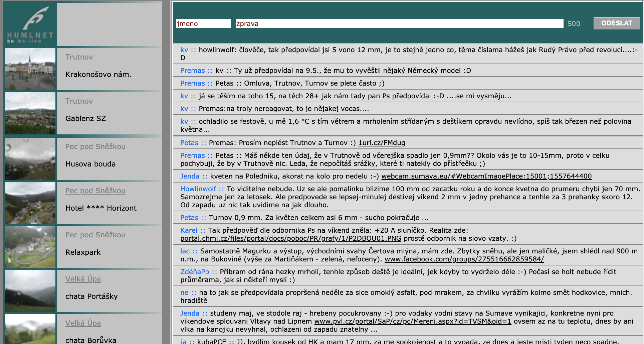Open the Velká Úpa location link
Viewport: 644px width, 344px height.
83,279
